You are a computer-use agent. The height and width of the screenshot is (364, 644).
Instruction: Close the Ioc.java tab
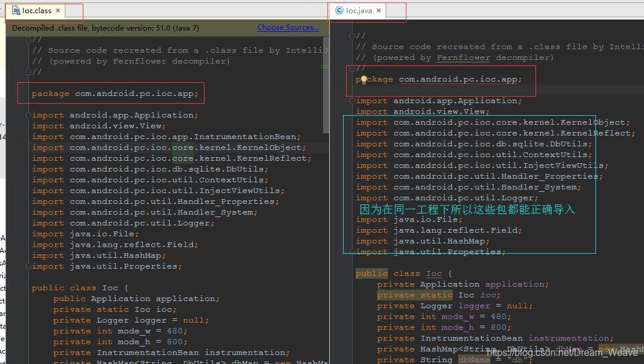tap(379, 11)
